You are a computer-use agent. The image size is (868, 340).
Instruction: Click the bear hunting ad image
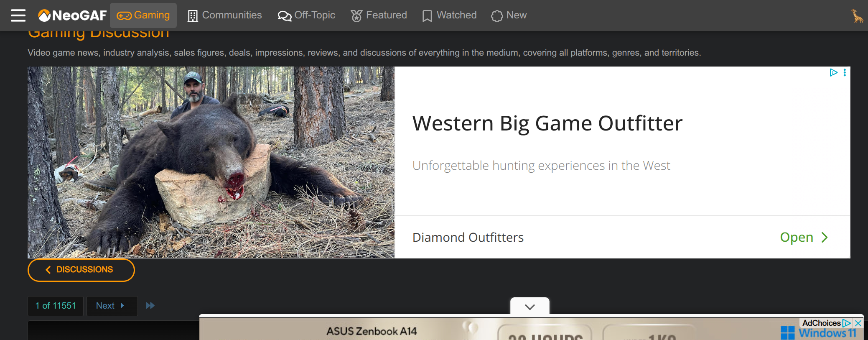tap(211, 162)
